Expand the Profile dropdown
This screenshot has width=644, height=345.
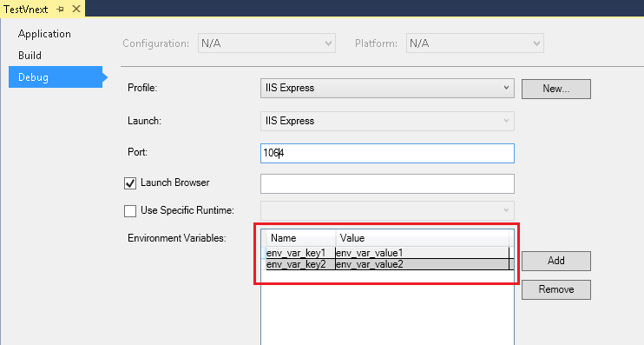click(387, 88)
